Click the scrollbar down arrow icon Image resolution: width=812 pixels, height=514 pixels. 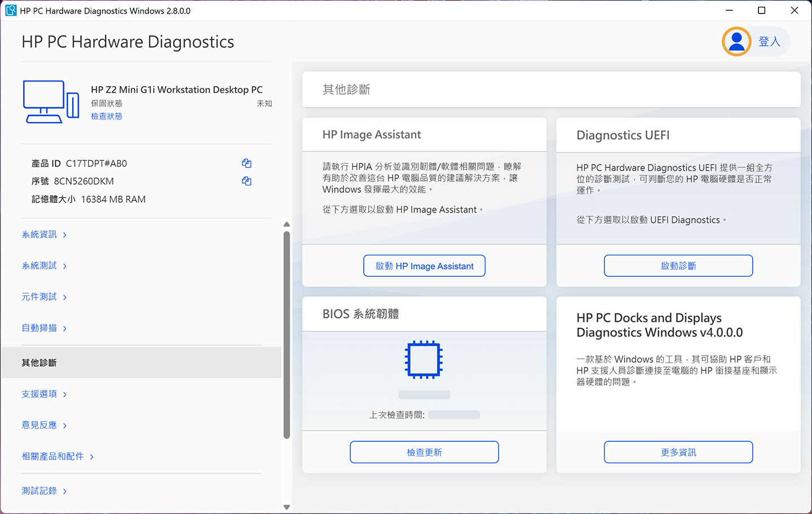tap(286, 507)
